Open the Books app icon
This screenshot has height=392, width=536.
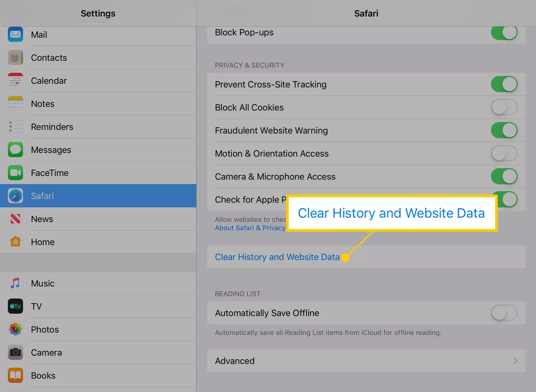point(15,375)
